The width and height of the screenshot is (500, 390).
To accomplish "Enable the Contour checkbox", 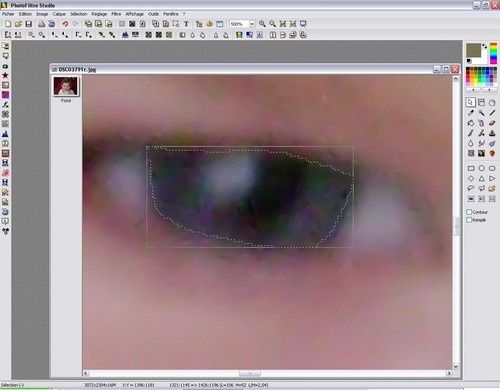I will tap(469, 212).
